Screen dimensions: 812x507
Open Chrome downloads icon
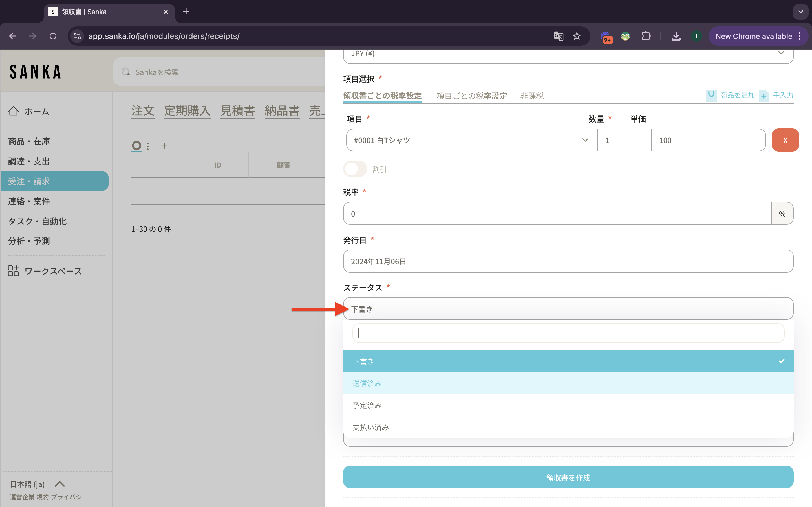[x=676, y=36]
